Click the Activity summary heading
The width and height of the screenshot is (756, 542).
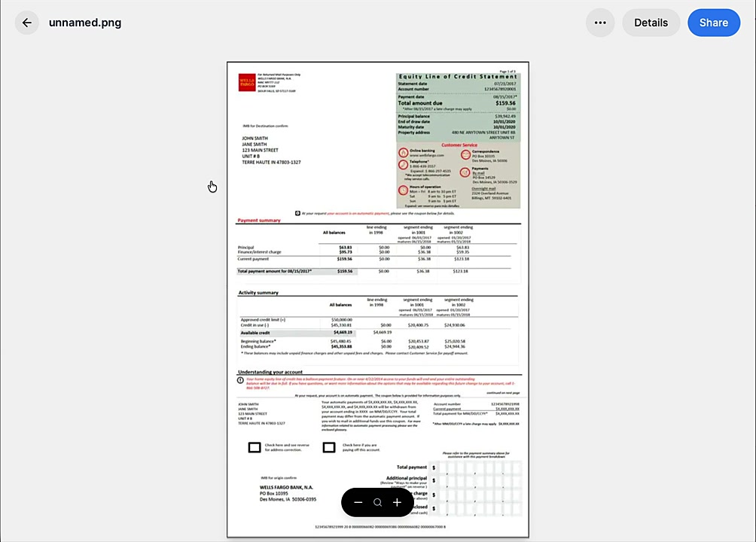[x=258, y=293]
